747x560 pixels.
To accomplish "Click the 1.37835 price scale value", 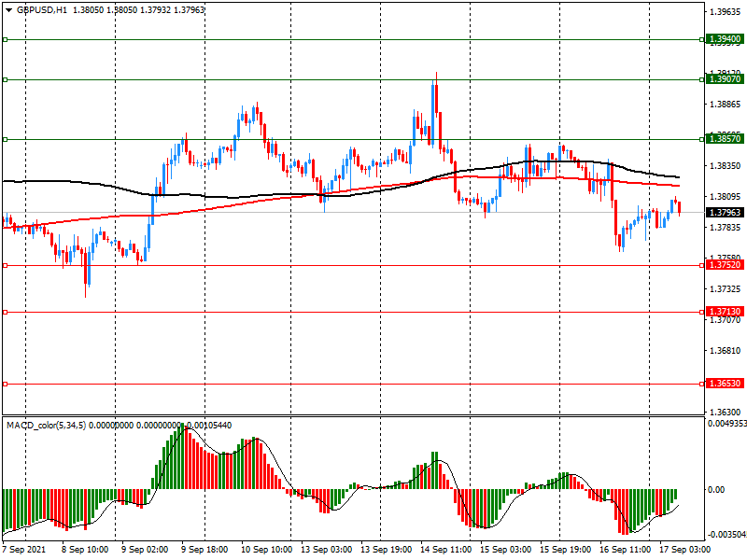I will click(726, 228).
